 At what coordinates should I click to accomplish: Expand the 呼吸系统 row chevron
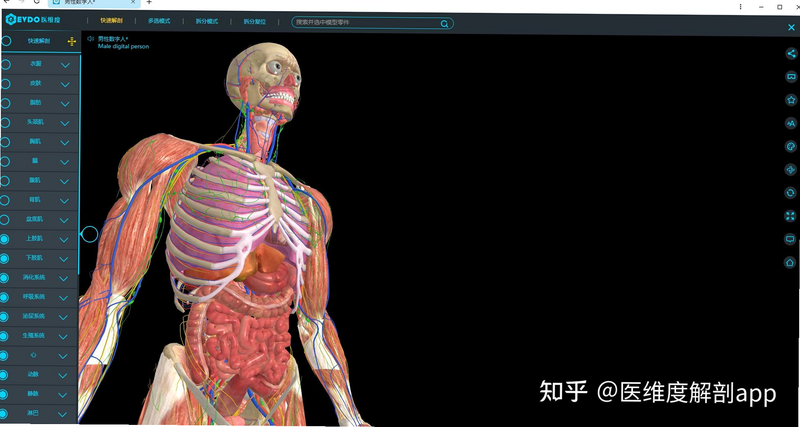click(x=63, y=298)
